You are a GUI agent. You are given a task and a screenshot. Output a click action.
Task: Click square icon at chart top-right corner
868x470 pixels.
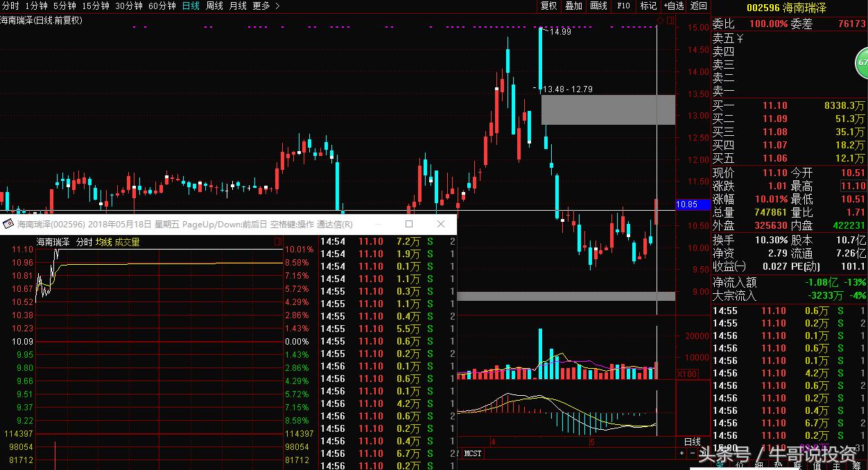click(x=670, y=20)
